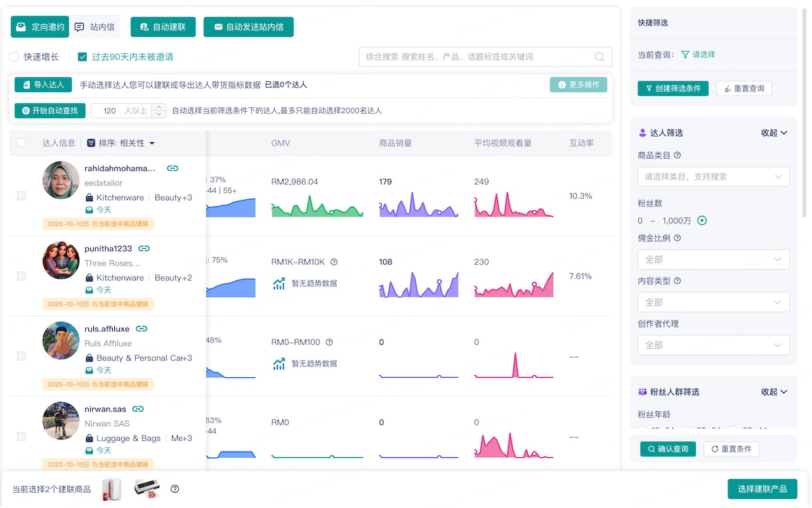
Task: Uncheck 过去90天内未被邀请 filter
Action: (x=82, y=57)
